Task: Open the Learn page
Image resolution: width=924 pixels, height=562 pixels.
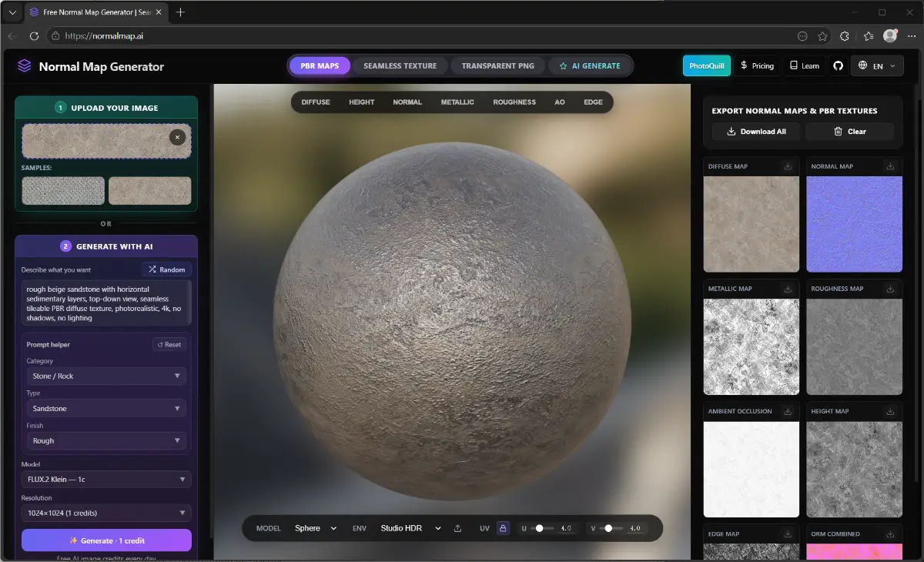Action: point(804,66)
